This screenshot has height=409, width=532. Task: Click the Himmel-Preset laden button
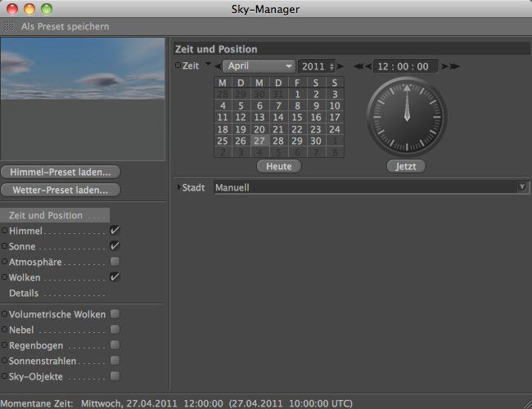click(x=61, y=172)
